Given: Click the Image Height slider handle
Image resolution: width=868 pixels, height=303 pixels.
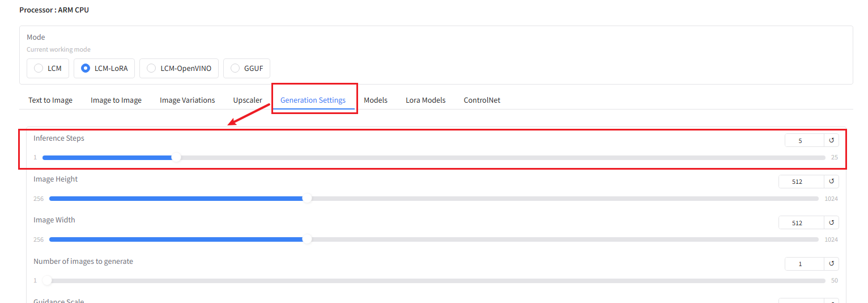Looking at the screenshot, I should 307,199.
